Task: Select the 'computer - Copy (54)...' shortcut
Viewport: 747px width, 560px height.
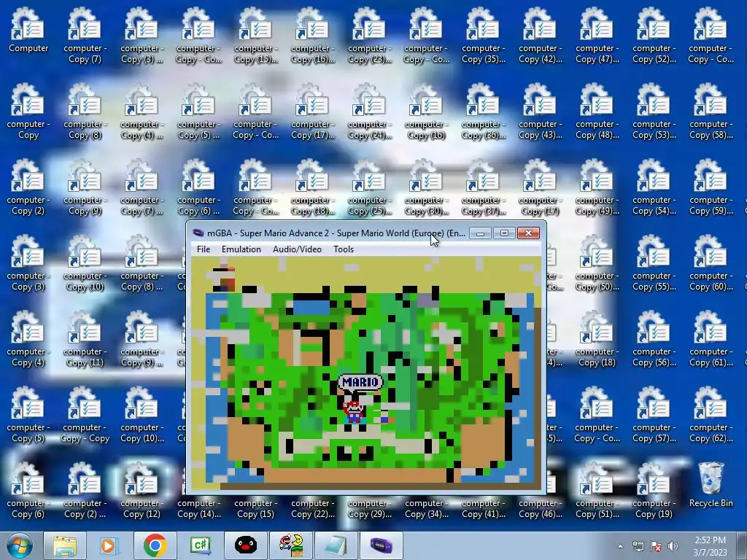Action: click(x=654, y=187)
